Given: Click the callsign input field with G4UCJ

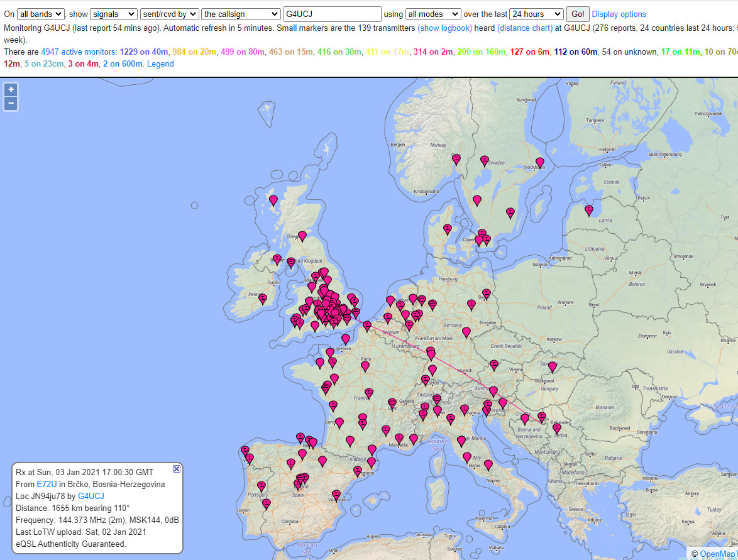Looking at the screenshot, I should tap(332, 14).
